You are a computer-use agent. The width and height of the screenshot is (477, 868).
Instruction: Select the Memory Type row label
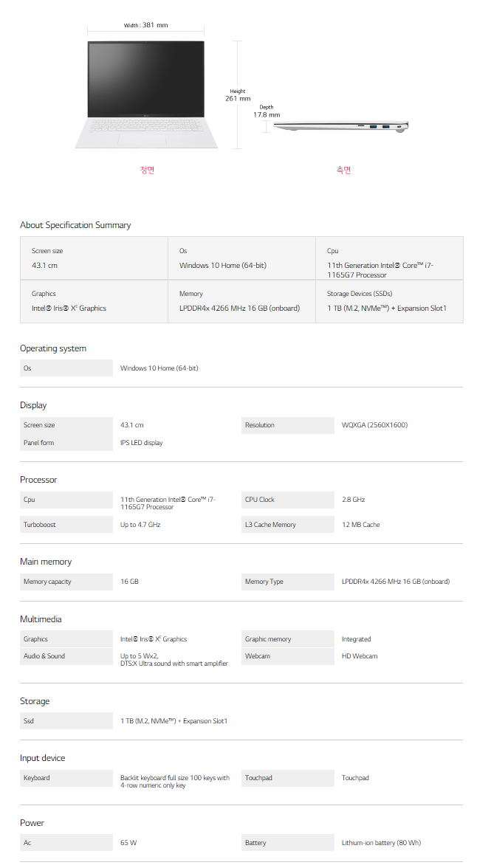tap(264, 582)
